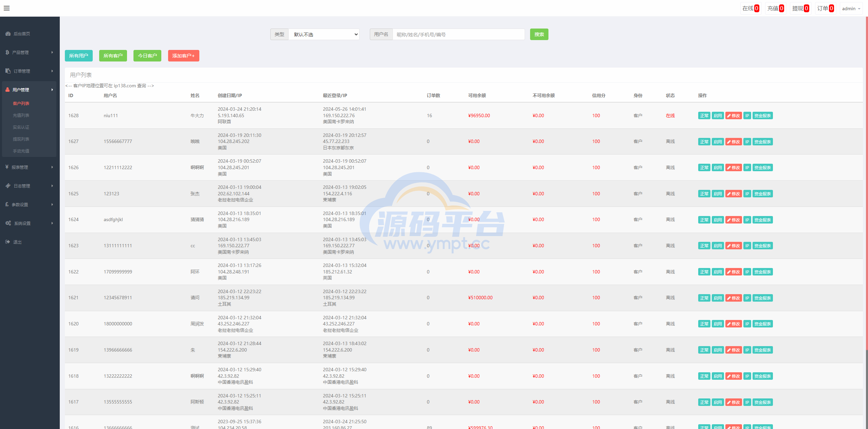Click the 用户管理 user icon
The image size is (868, 429).
tap(7, 90)
